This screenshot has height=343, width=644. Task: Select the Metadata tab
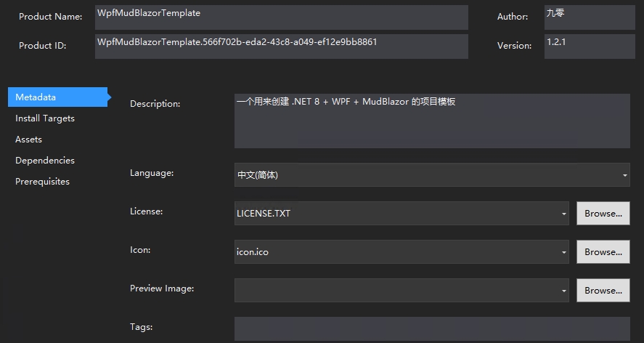[x=57, y=97]
